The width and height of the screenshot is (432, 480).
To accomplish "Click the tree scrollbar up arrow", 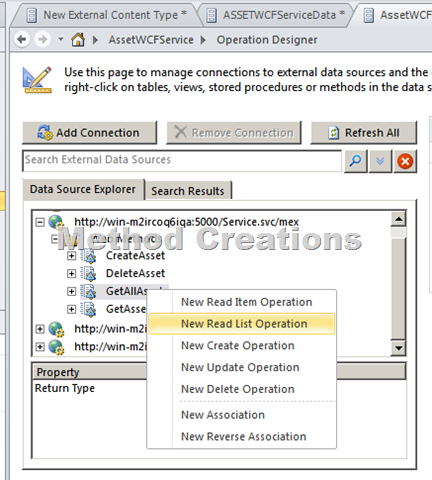I will pyautogui.click(x=399, y=219).
